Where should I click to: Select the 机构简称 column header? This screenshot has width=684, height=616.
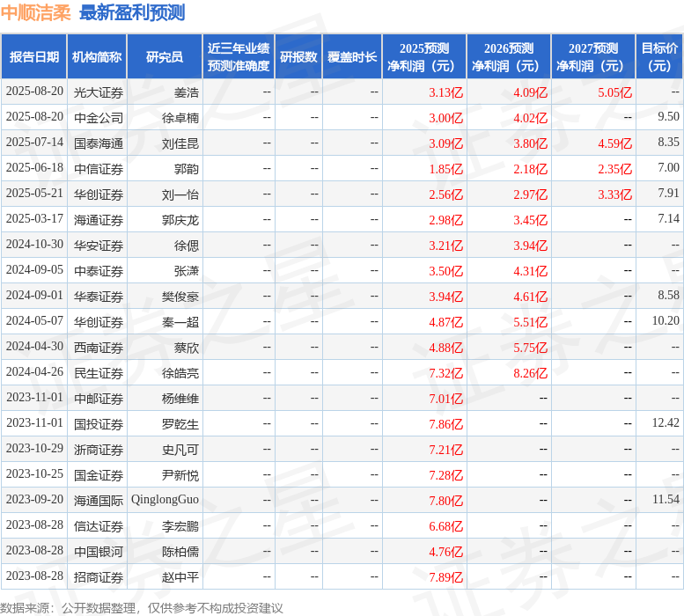click(97, 56)
